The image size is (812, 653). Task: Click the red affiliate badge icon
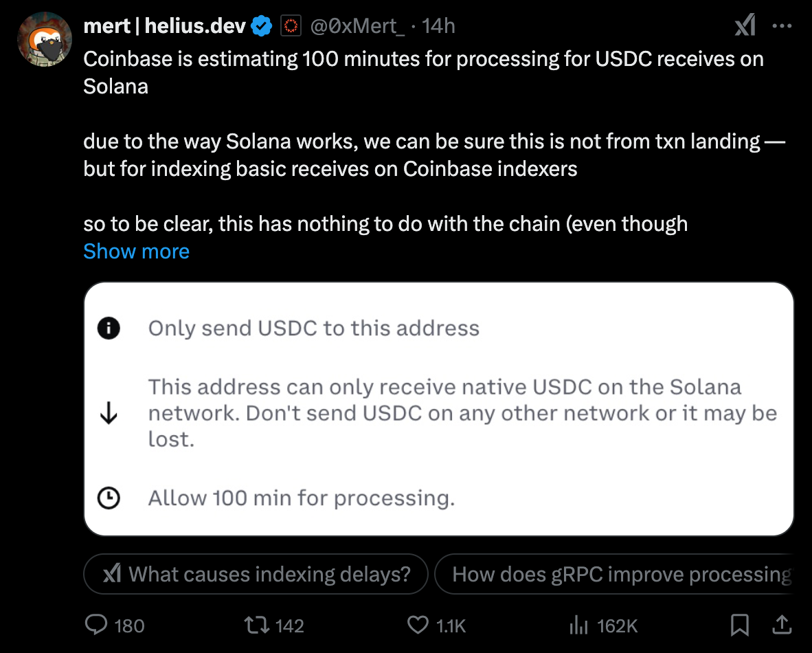[x=291, y=26]
